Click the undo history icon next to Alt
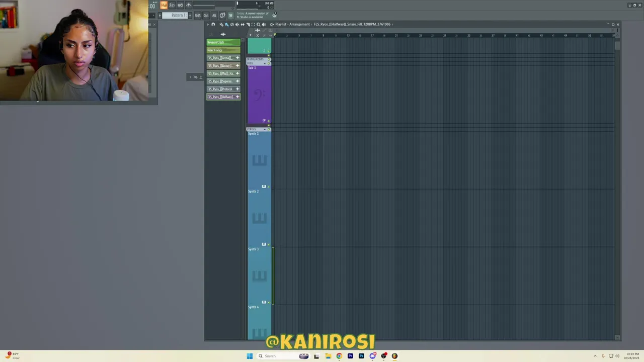The image size is (644, 362). [222, 16]
